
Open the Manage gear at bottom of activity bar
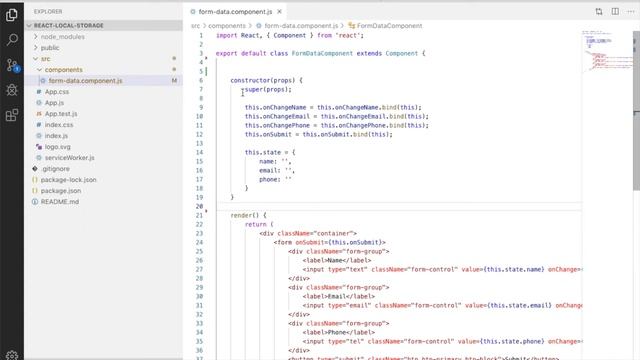[12, 355]
